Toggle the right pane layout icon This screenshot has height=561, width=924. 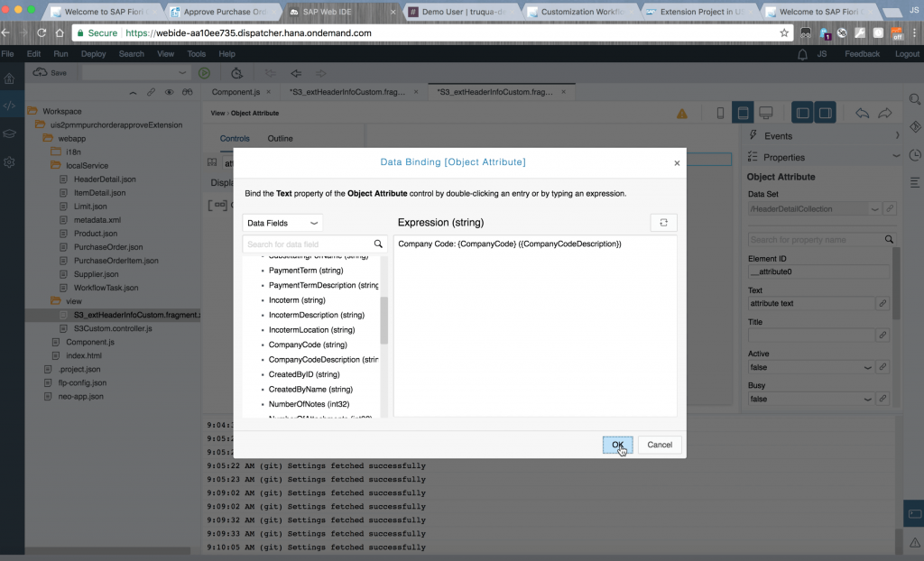pyautogui.click(x=825, y=113)
